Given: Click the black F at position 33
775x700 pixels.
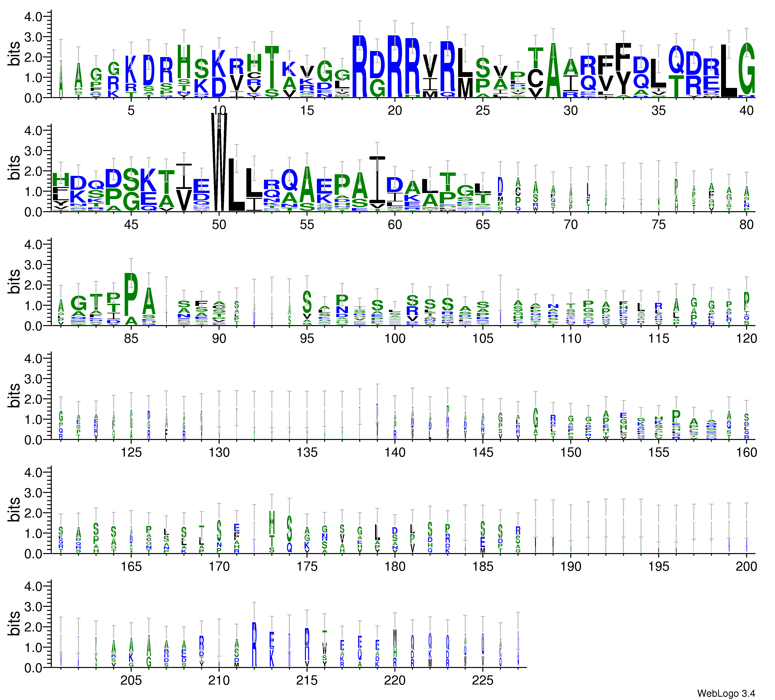Looking at the screenshot, I should tap(623, 57).
